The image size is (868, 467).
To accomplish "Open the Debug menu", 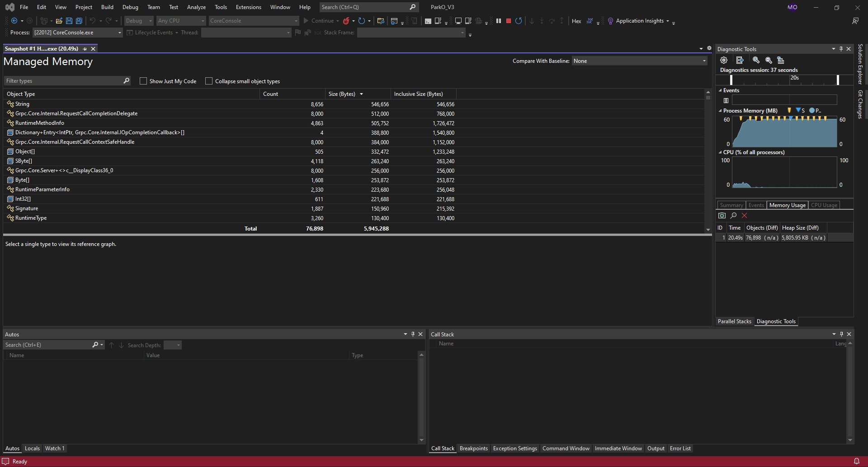I will point(130,7).
